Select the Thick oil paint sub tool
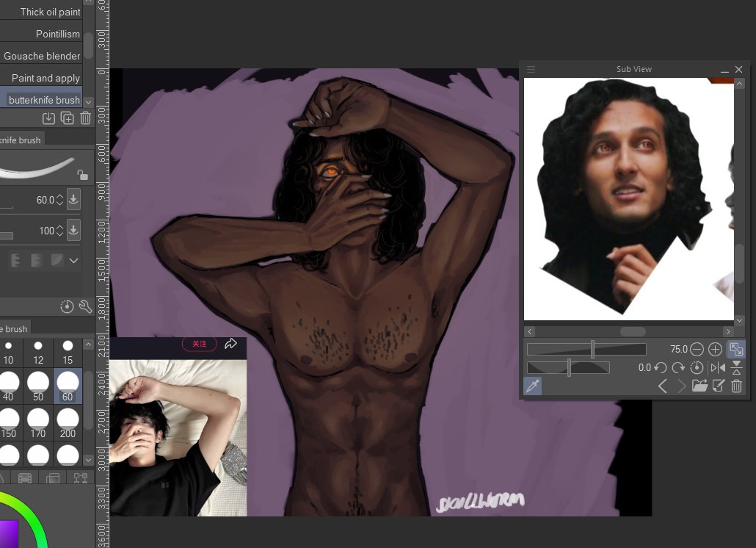The height and width of the screenshot is (548, 756). [x=41, y=12]
